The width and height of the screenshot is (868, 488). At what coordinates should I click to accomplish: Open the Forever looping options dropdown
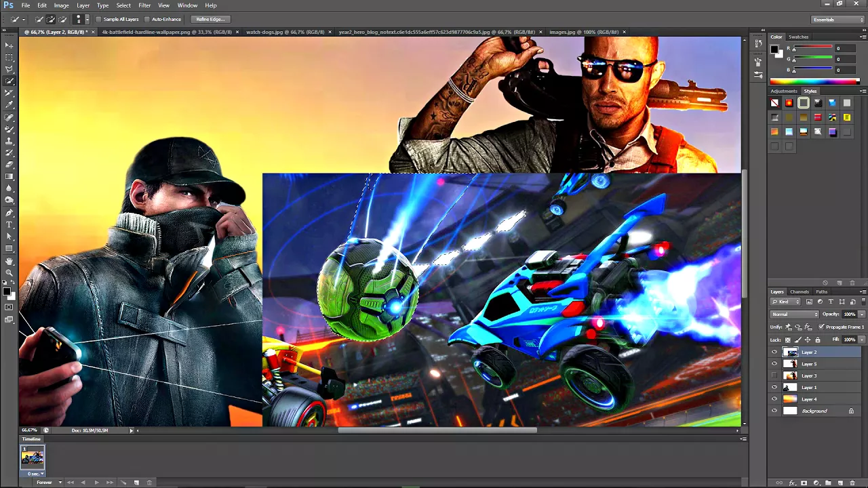pos(47,483)
